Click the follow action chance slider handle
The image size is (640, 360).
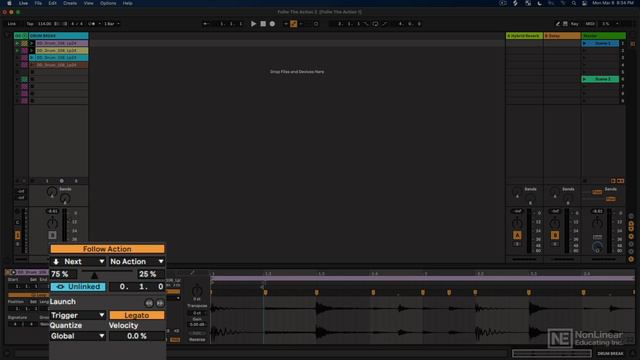94,275
